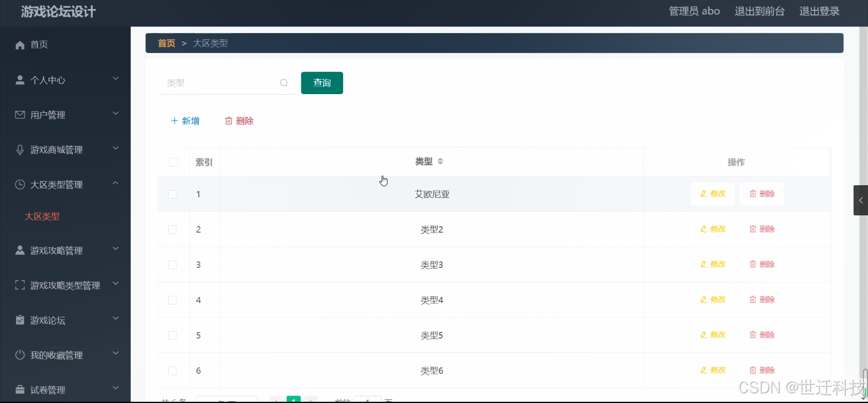Click 管理员 abo in the top bar
The height and width of the screenshot is (403, 868).
(x=694, y=11)
